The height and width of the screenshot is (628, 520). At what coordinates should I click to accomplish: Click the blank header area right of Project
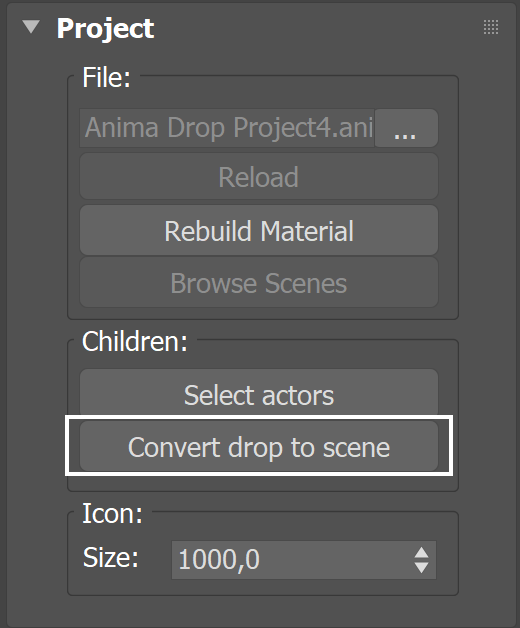click(x=318, y=28)
